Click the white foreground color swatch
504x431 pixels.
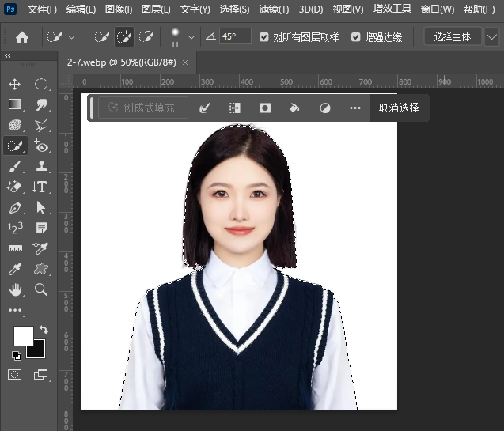pyautogui.click(x=23, y=335)
